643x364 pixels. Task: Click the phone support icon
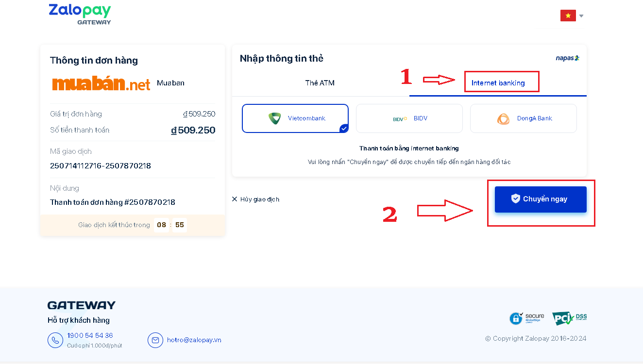coord(55,340)
